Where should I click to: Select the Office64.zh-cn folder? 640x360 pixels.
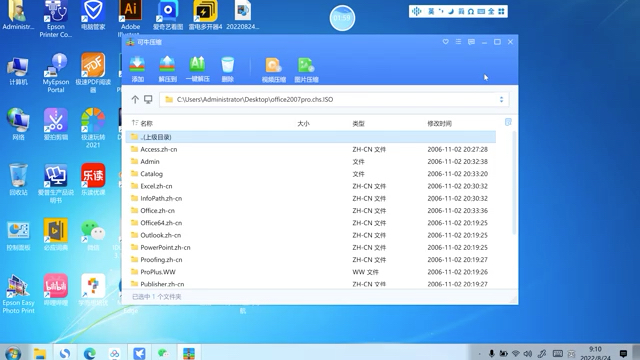[x=311, y=223]
